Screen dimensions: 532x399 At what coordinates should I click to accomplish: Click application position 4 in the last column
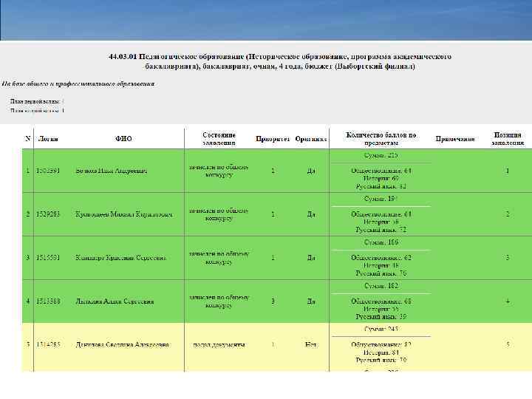tap(508, 301)
